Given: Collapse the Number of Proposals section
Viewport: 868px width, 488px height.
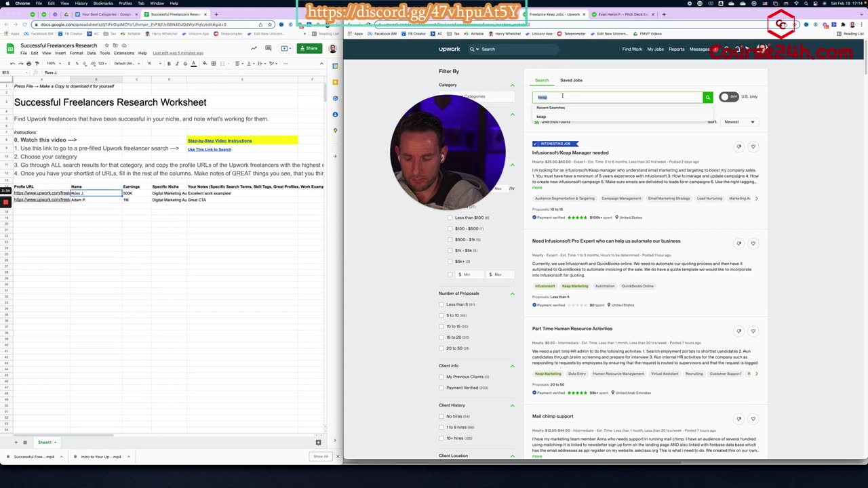Looking at the screenshot, I should point(512,293).
